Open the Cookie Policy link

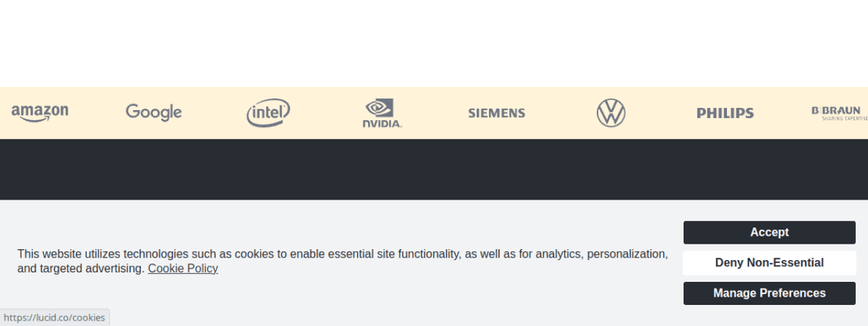click(x=183, y=269)
